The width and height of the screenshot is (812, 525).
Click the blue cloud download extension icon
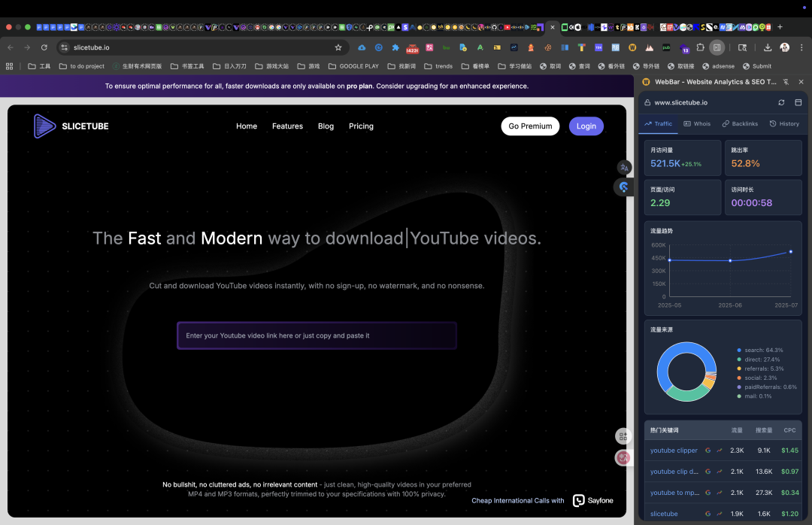362,47
